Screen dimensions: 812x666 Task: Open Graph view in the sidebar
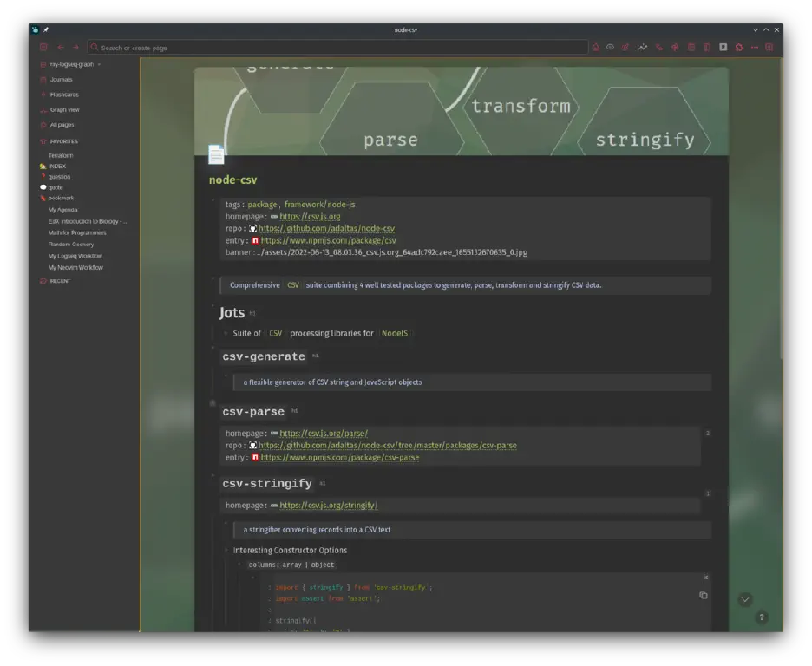point(64,110)
